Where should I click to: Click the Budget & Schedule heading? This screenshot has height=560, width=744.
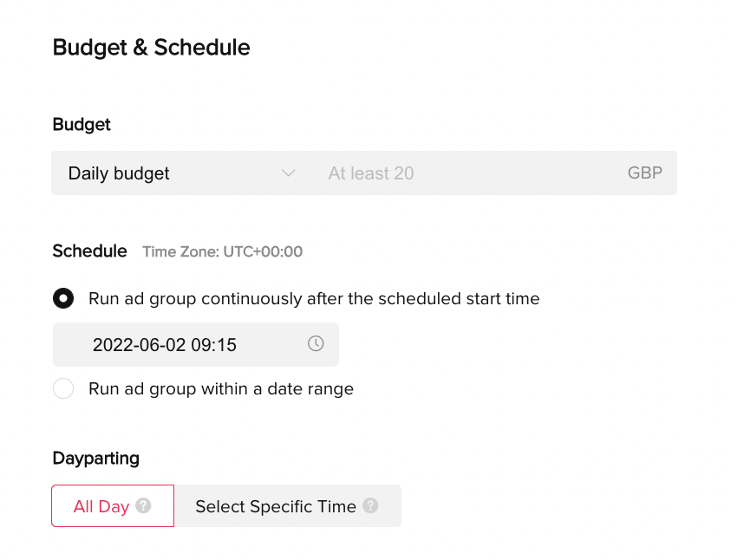(x=152, y=48)
